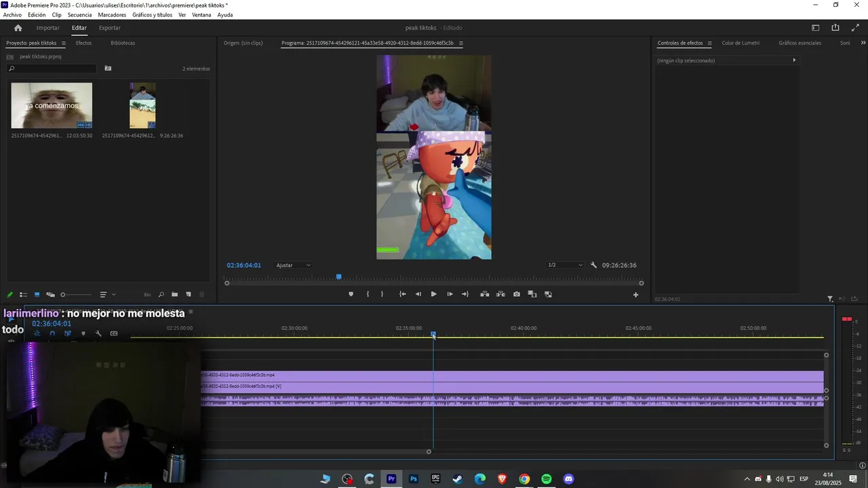Click the Quick Export share icon

(835, 28)
